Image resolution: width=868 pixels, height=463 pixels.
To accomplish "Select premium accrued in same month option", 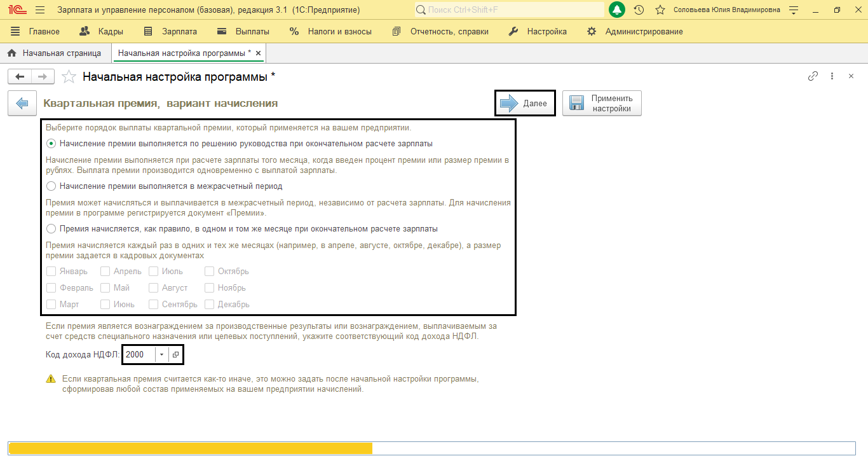I will [x=51, y=229].
